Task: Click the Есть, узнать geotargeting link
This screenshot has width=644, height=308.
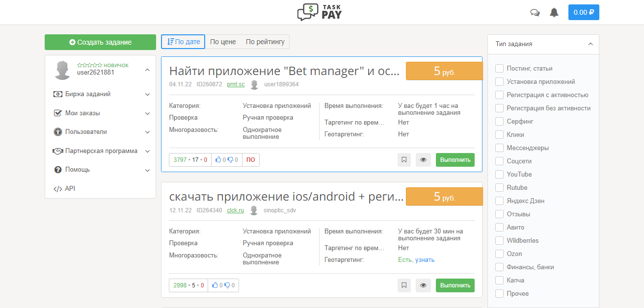Action: (416, 260)
